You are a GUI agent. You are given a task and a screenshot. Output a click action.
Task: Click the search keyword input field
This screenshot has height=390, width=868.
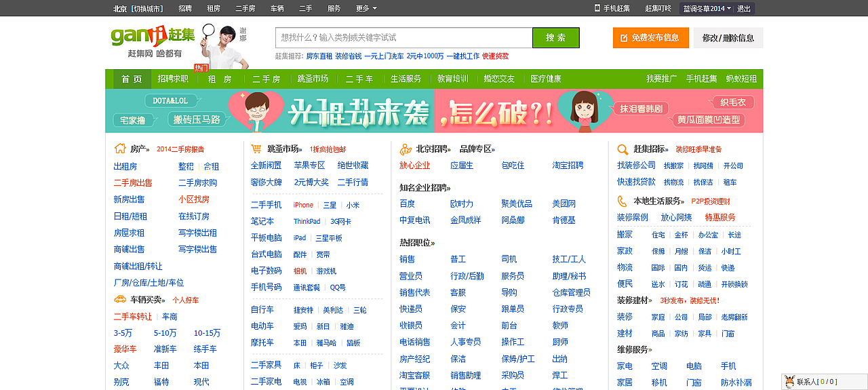[404, 38]
